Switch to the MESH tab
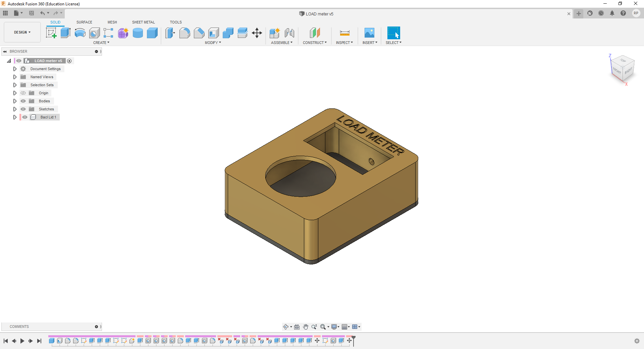The width and height of the screenshot is (644, 349). click(112, 22)
